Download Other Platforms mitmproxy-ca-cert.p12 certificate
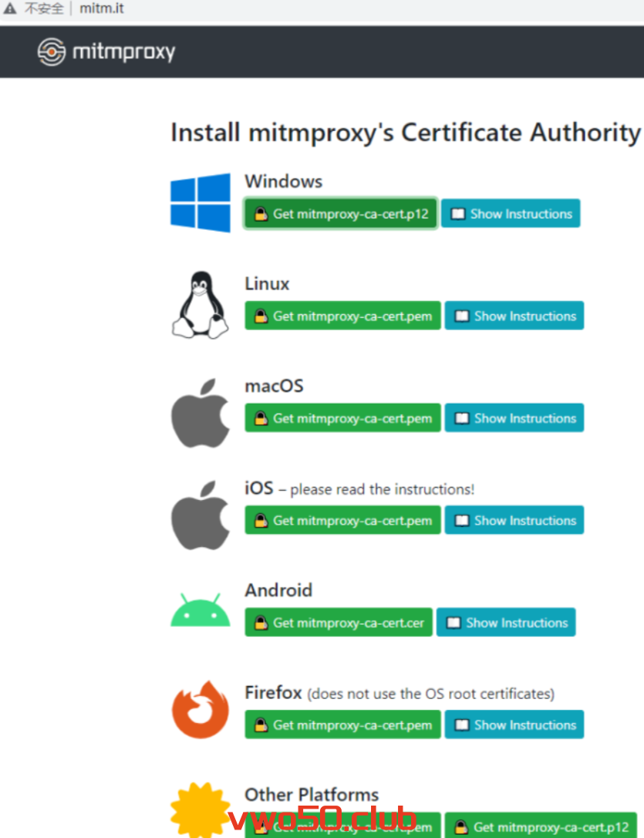The image size is (644, 838). [x=541, y=826]
